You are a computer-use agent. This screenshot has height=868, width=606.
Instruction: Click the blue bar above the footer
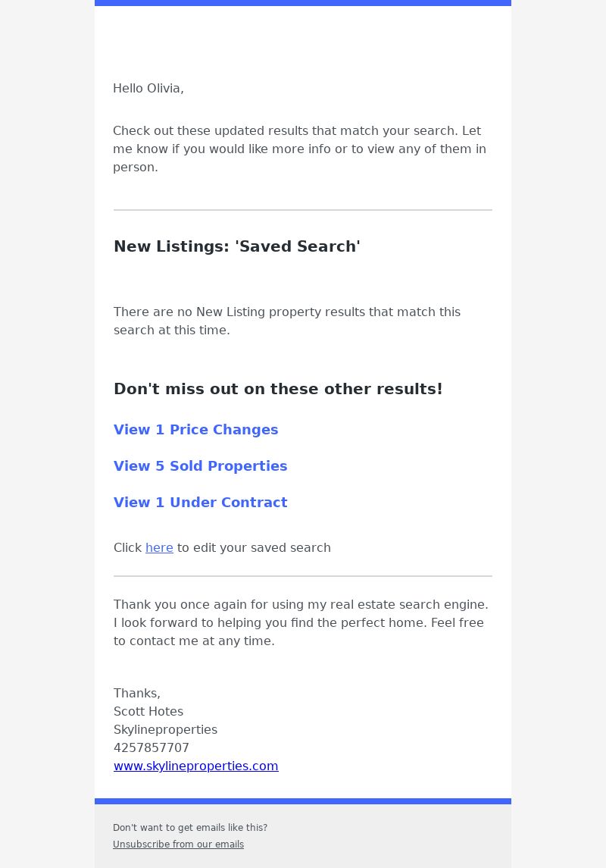(x=303, y=801)
